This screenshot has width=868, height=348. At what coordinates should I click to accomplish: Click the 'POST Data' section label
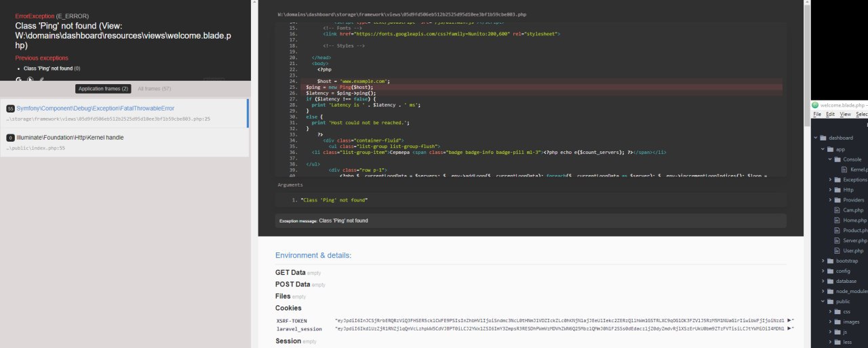[x=292, y=284]
